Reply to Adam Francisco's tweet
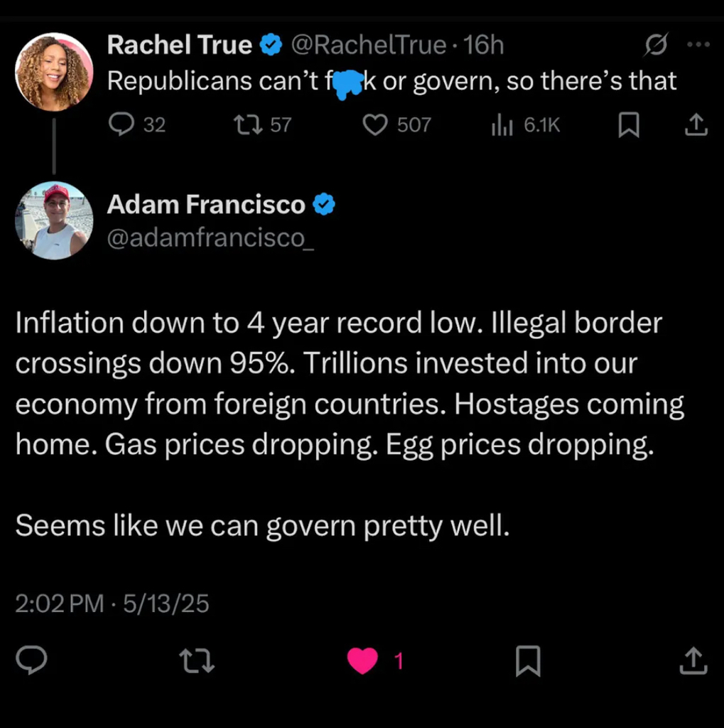This screenshot has height=728, width=724. 31,660
